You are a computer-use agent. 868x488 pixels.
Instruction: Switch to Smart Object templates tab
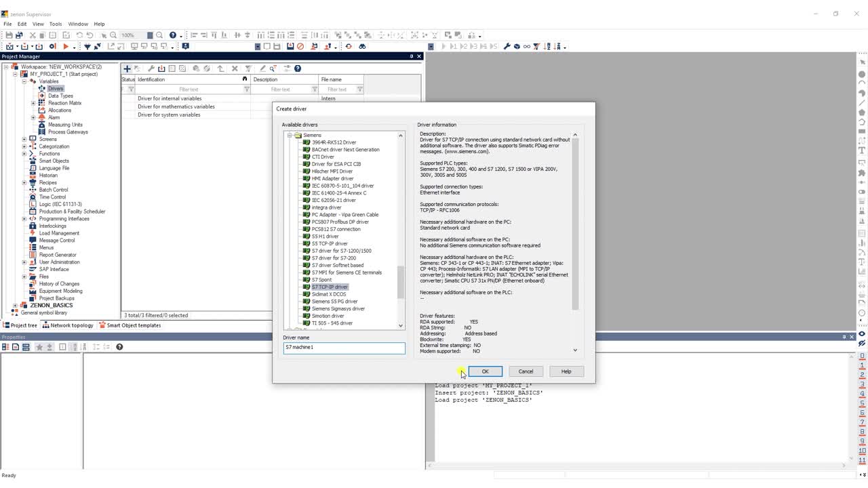[x=130, y=325]
